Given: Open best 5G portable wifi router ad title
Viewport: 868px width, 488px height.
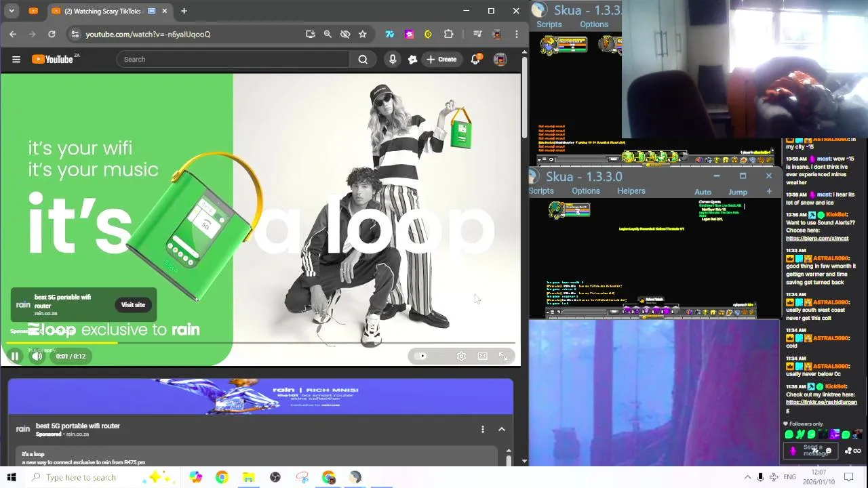Looking at the screenshot, I should click(78, 426).
